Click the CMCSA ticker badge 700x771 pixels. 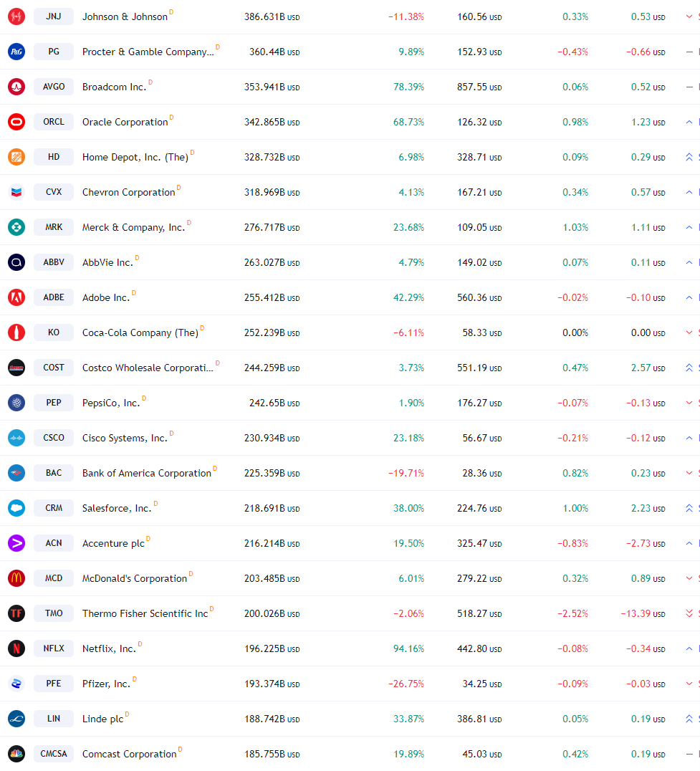pyautogui.click(x=54, y=754)
